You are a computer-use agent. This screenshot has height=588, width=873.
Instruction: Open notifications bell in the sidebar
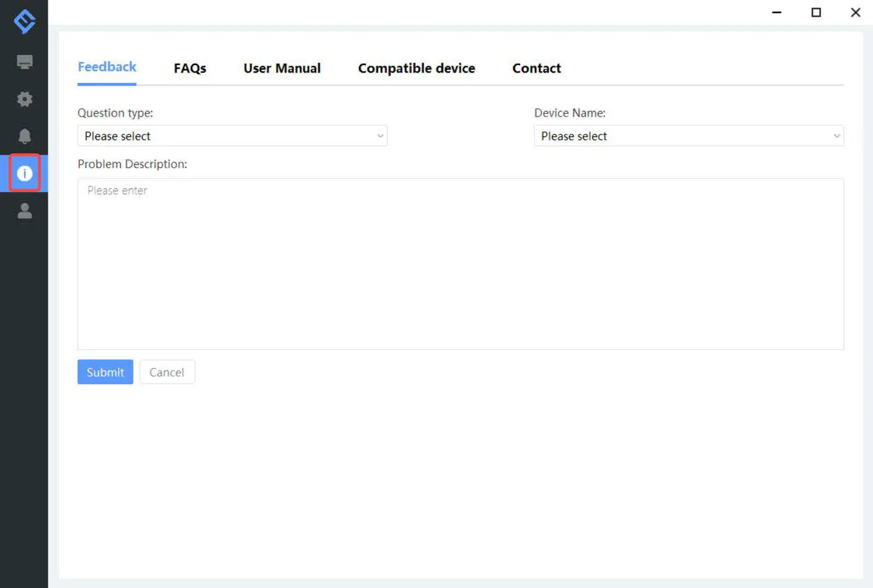click(25, 136)
